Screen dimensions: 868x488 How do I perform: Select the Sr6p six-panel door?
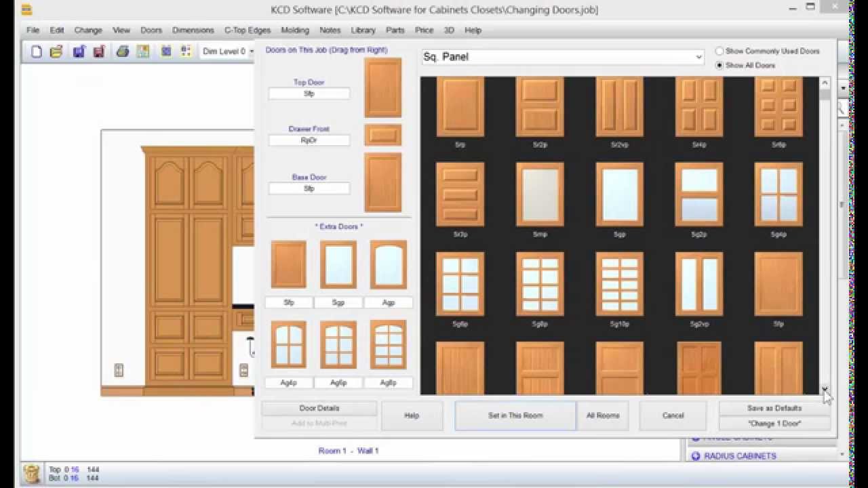[x=778, y=107]
